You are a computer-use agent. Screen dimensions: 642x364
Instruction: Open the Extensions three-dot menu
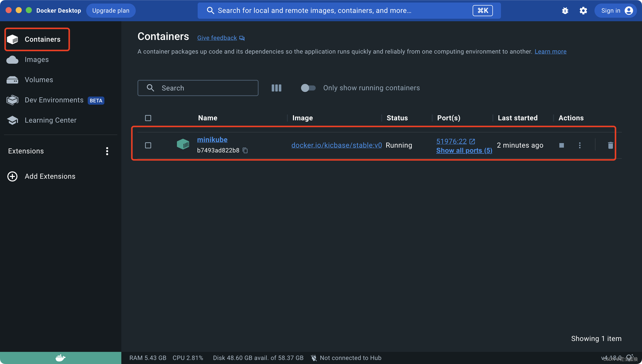pos(107,151)
